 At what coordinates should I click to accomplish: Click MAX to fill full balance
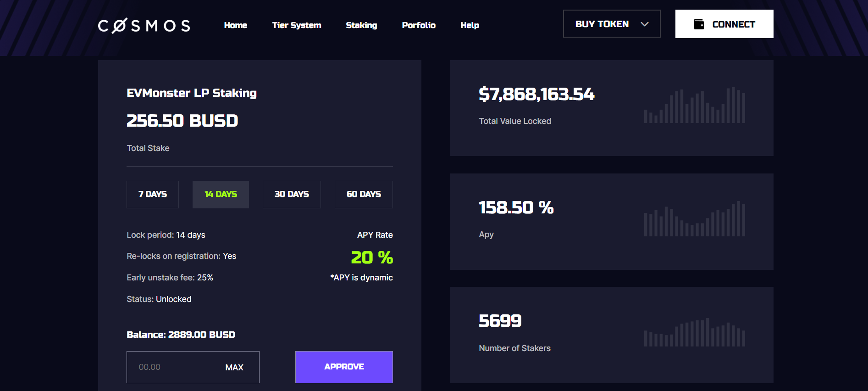coord(234,368)
